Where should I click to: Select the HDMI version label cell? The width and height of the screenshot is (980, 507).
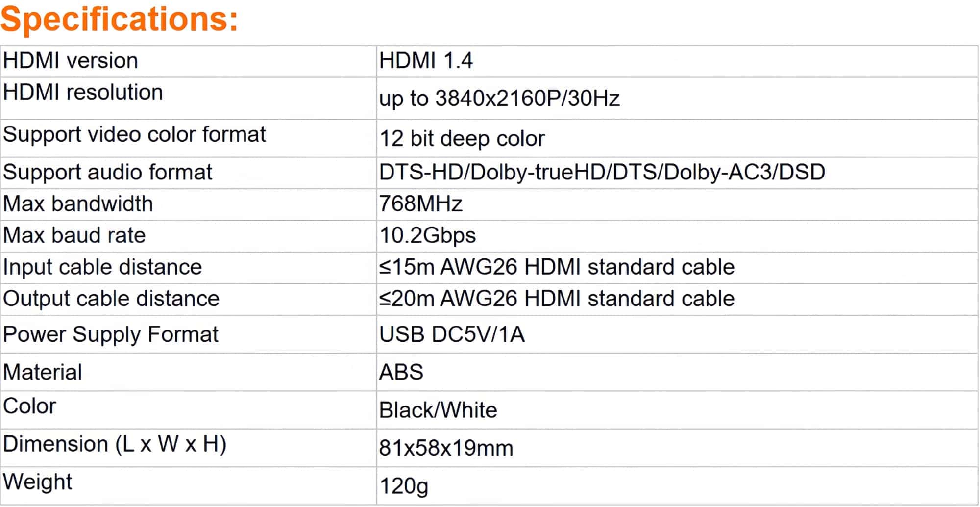click(71, 61)
